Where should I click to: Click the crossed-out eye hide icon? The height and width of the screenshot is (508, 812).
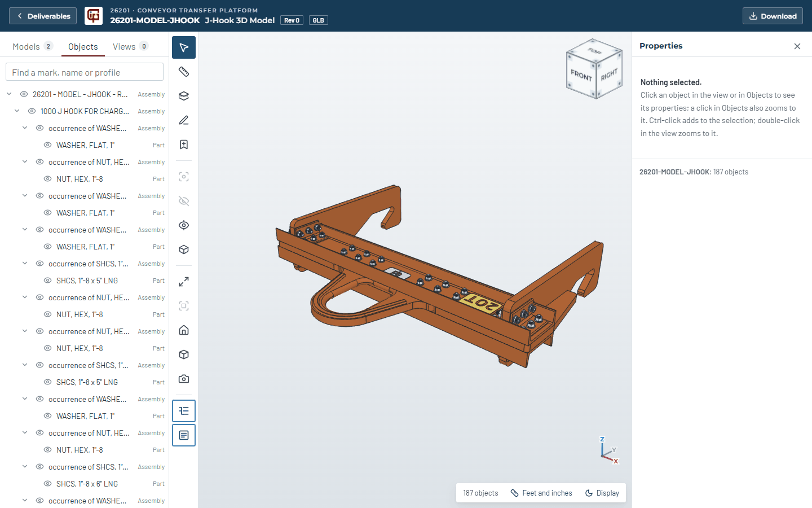[184, 201]
